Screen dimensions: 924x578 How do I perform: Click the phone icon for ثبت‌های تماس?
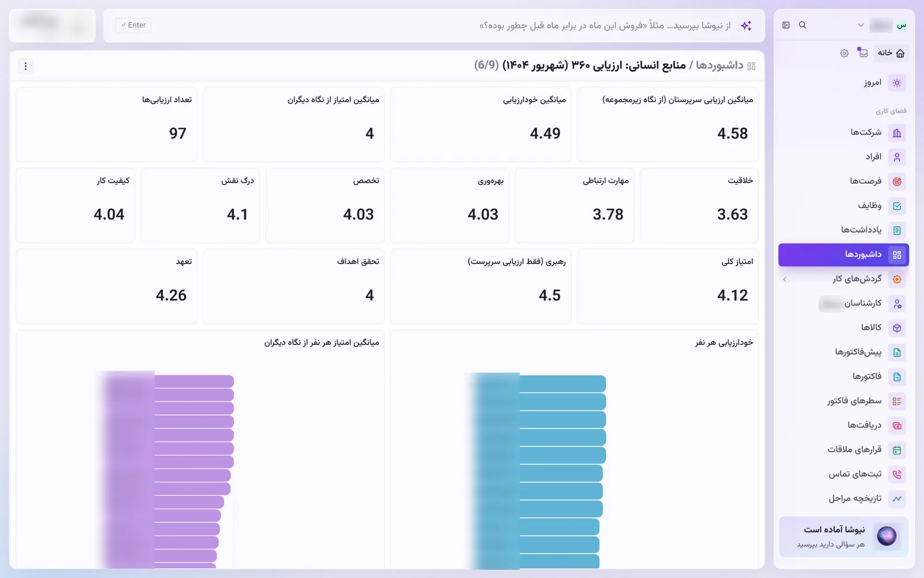pyautogui.click(x=897, y=475)
